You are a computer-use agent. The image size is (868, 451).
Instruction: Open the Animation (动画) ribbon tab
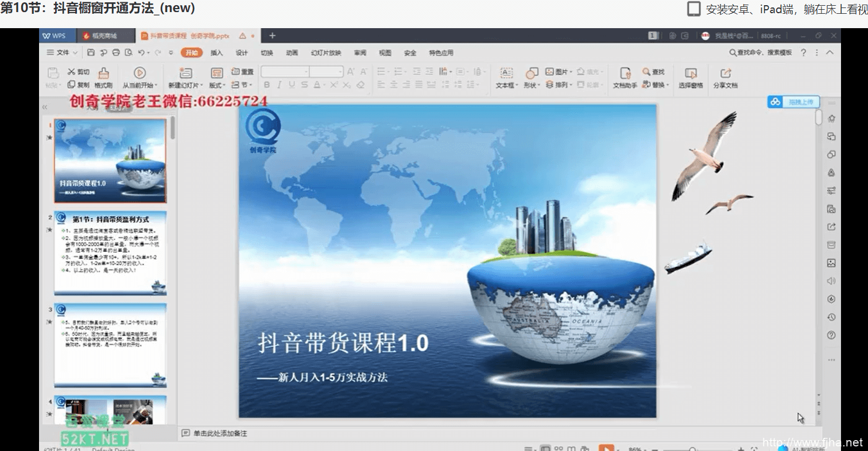tap(292, 52)
